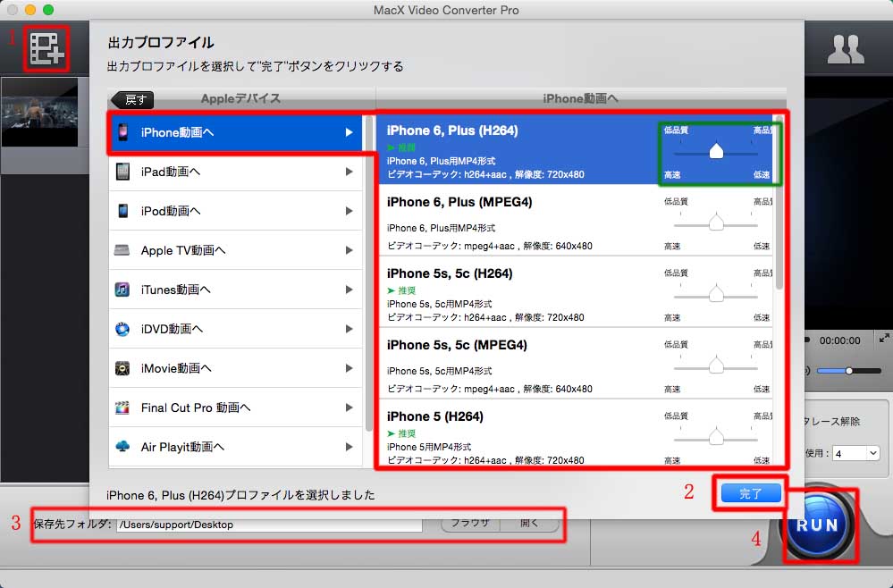The width and height of the screenshot is (893, 588).
Task: Expand the Final Cut Pro 動画へ arrow
Action: point(350,407)
